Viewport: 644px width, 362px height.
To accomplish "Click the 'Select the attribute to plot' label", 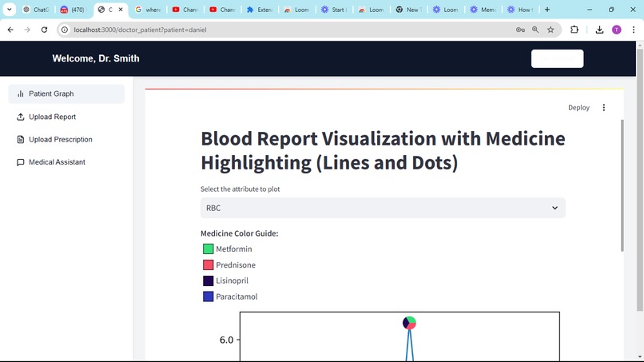I will tap(241, 189).
